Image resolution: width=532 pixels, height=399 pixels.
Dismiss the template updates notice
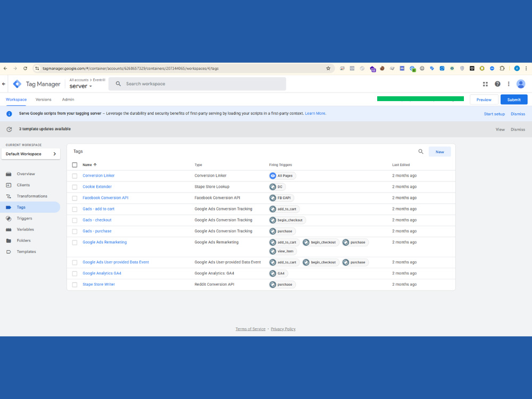point(518,130)
